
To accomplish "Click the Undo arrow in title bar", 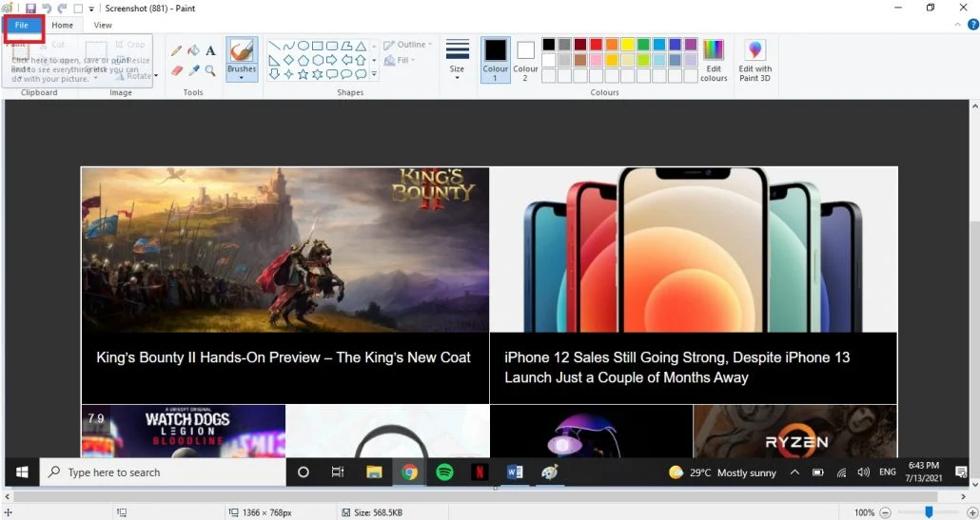I will point(47,9).
